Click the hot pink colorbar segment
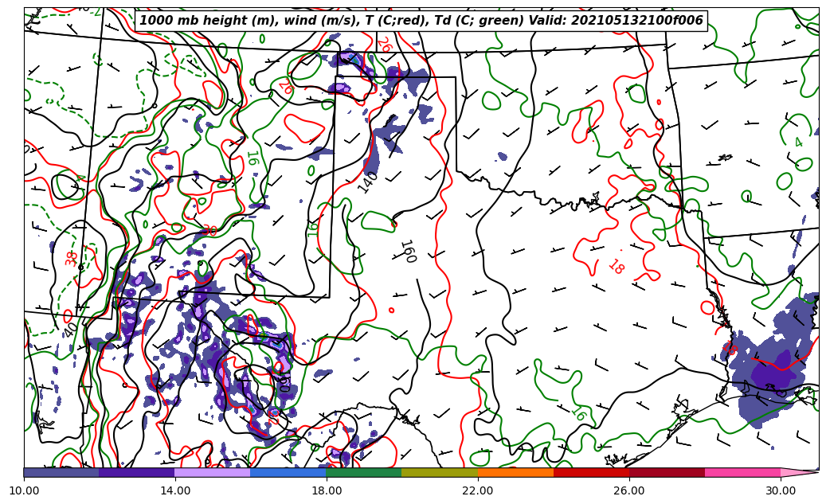 [742, 472]
